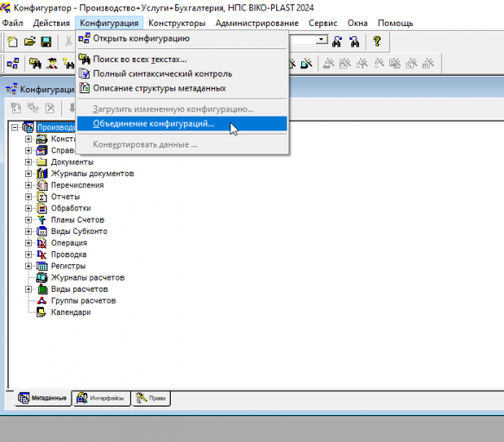Expand the Журналы документов branch
The height and width of the screenshot is (442, 504).
[x=28, y=174]
